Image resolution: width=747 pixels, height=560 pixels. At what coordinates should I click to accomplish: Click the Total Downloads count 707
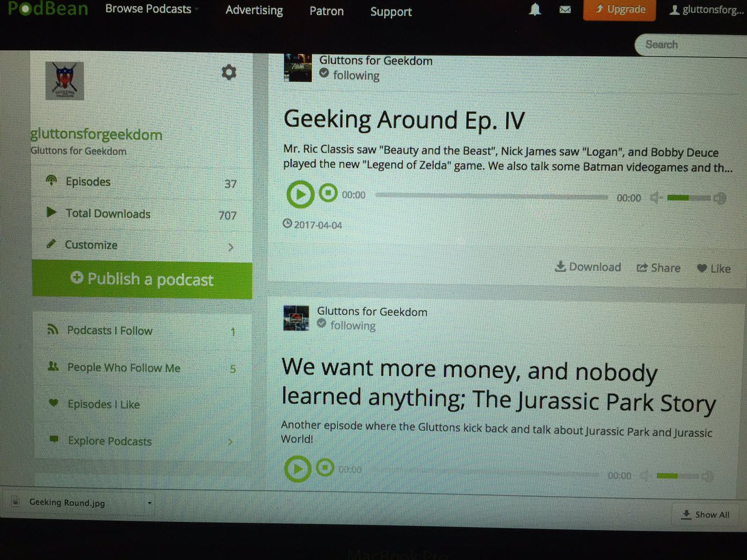pos(227,215)
